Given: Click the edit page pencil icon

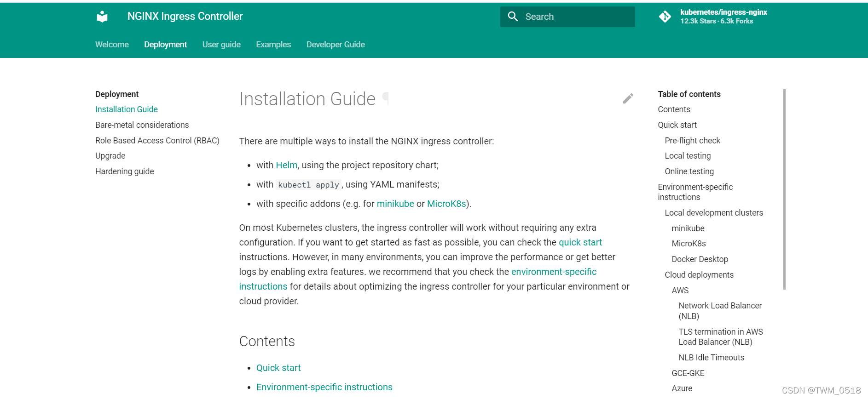Looking at the screenshot, I should click(x=628, y=98).
